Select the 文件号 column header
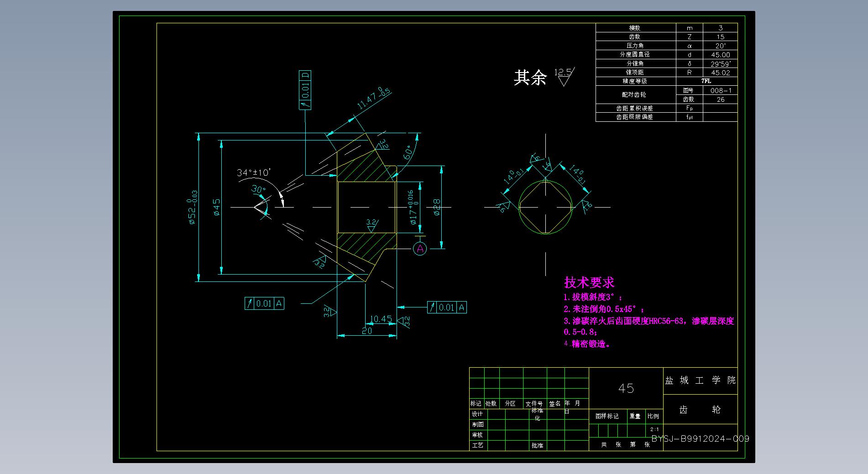868x474 pixels. click(534, 404)
